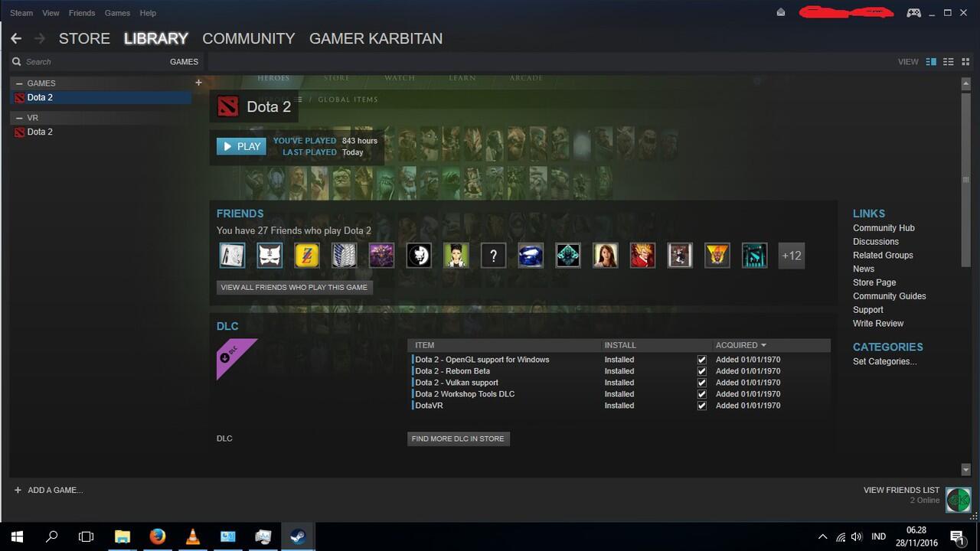Collapse the VR category

tap(19, 118)
